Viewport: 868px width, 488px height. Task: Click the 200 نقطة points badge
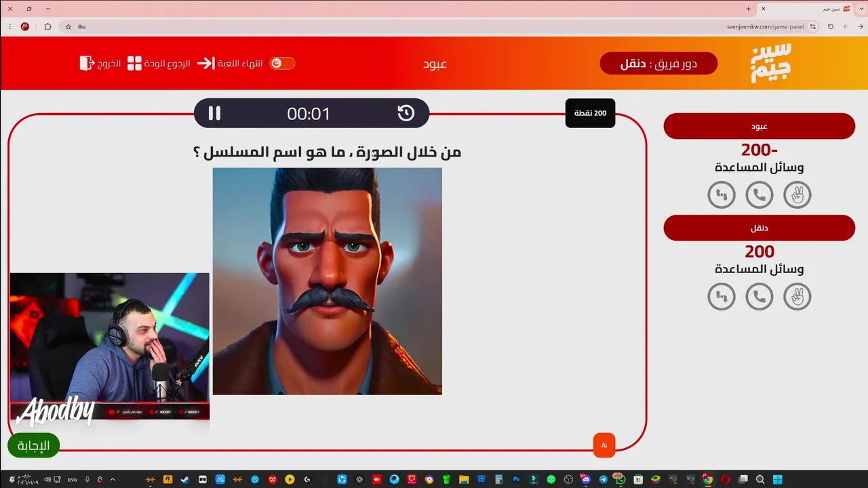tap(591, 113)
